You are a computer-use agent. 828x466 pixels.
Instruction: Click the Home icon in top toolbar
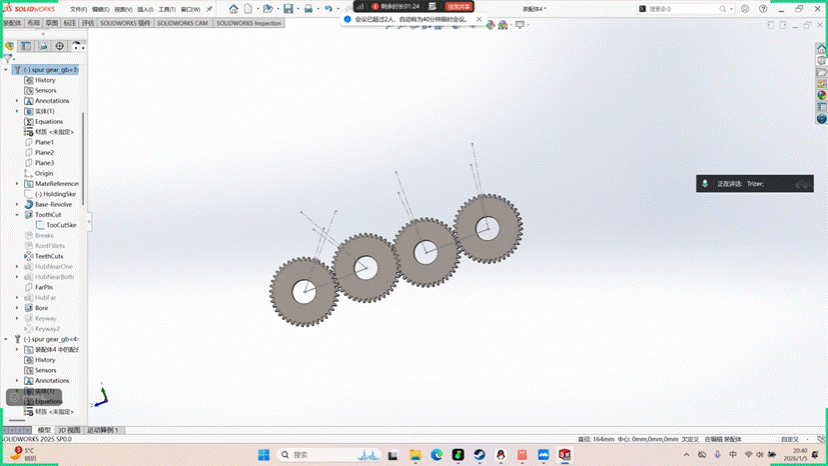(233, 9)
